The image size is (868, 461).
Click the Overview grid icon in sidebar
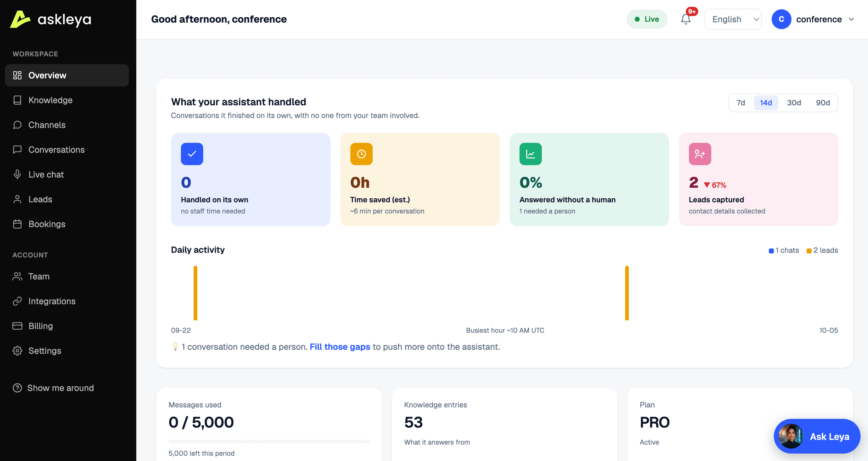[x=17, y=75]
